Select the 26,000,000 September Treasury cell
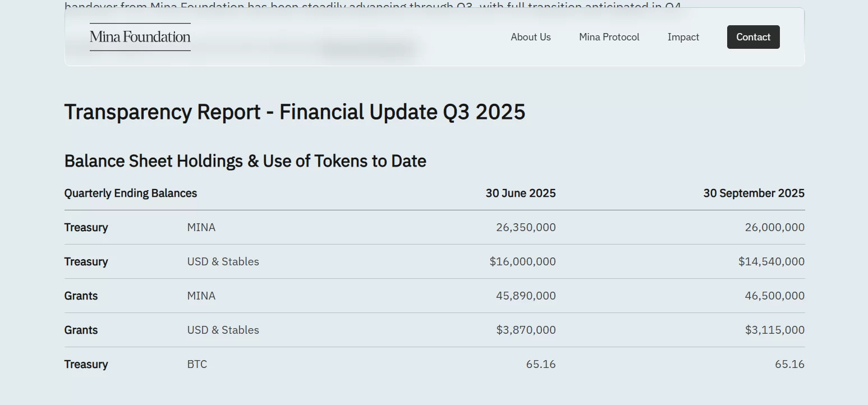Screen dimensions: 868x405 click(774, 228)
